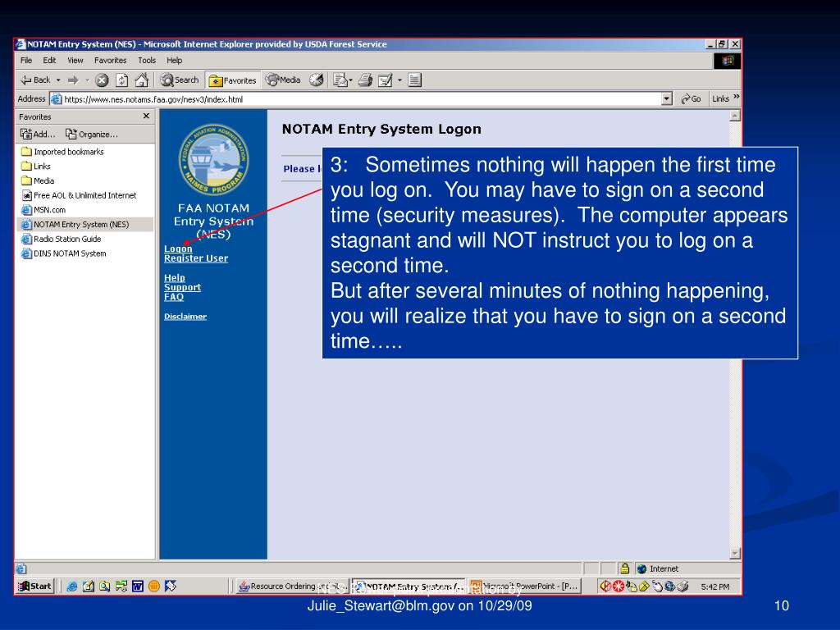Open the Search pane button
This screenshot has width=840, height=630.
click(180, 80)
